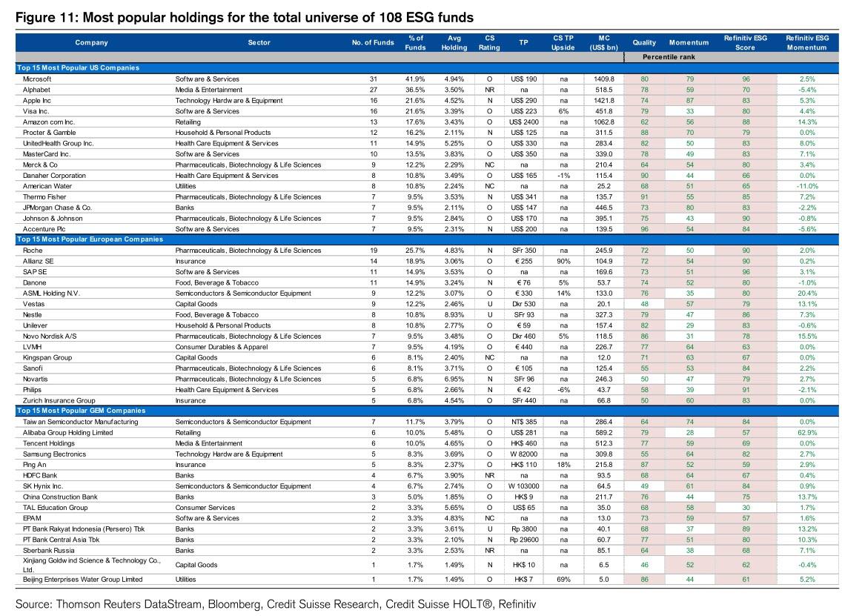Click the Company column header
The image size is (842, 616).
point(91,43)
